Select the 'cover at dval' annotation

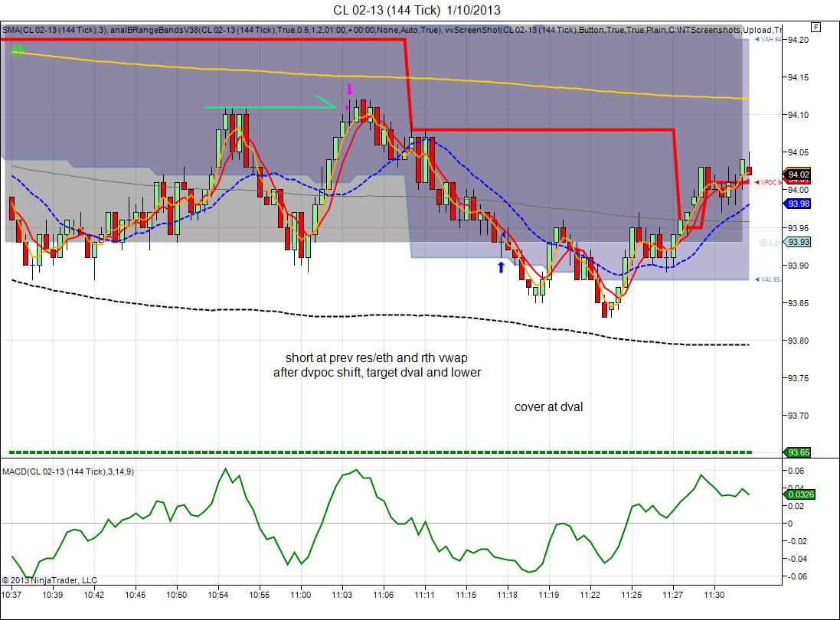[548, 407]
